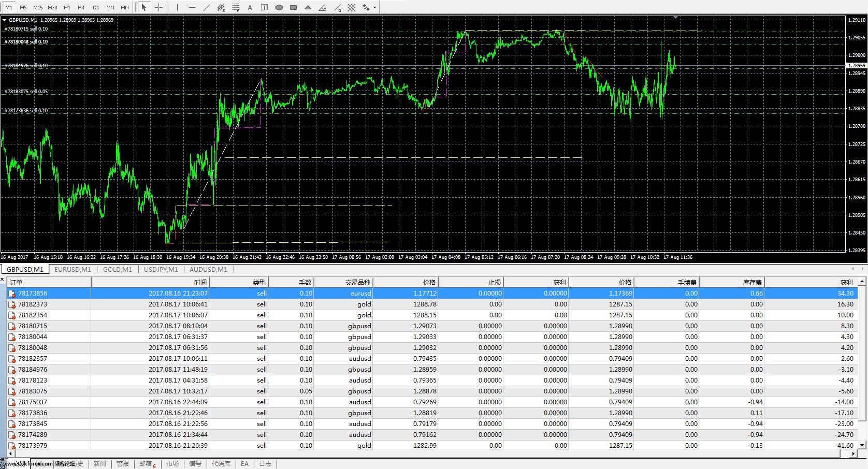868x469 pixels.
Task: Open the 市场 terminal tab
Action: coord(172,464)
